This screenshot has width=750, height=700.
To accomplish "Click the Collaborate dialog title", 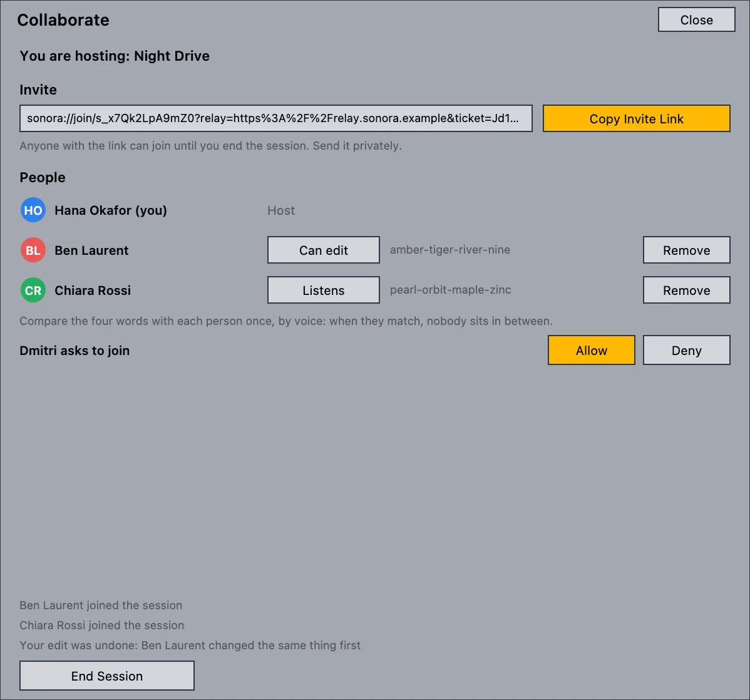I will [x=63, y=20].
